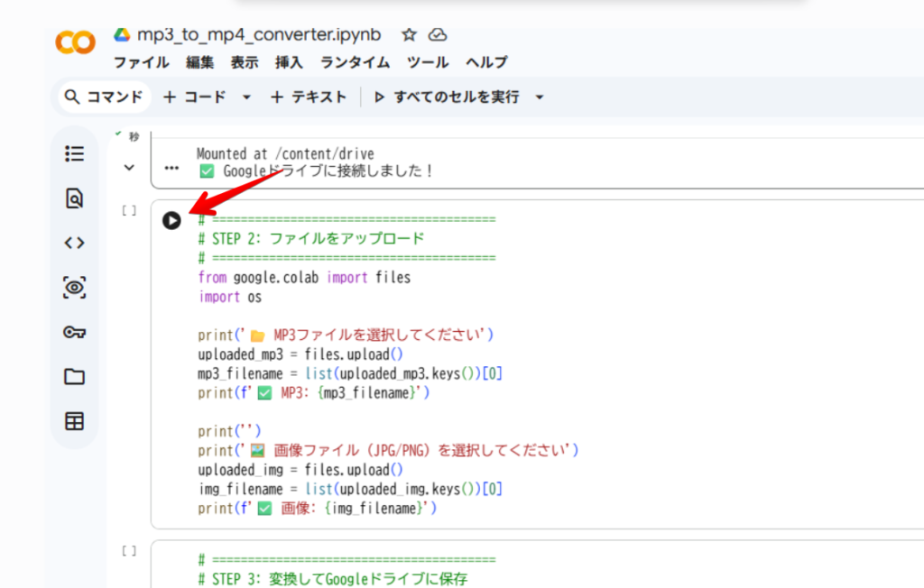
Task: Add a text cell with + テキスト
Action: [309, 96]
